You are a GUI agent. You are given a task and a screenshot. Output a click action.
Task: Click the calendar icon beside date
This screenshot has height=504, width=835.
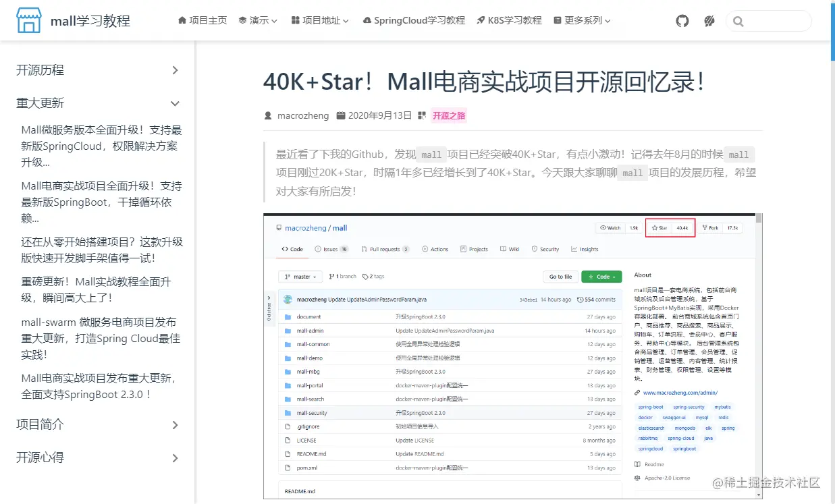tap(341, 115)
